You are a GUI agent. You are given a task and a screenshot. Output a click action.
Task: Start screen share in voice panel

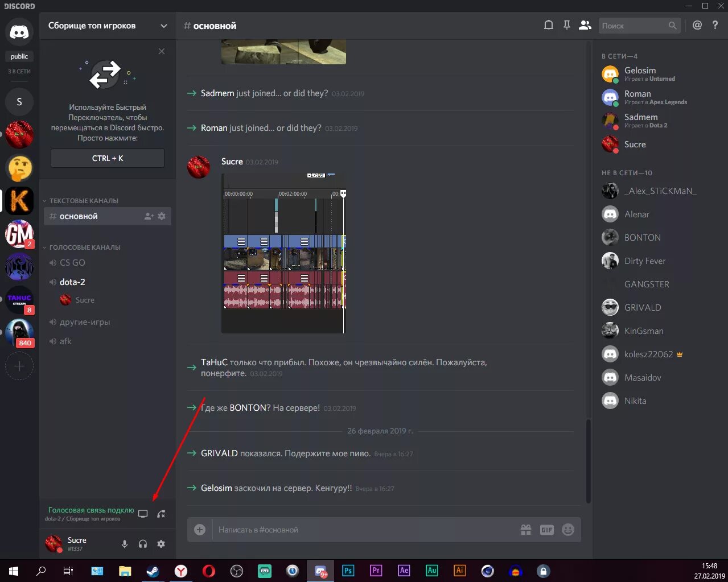point(143,514)
